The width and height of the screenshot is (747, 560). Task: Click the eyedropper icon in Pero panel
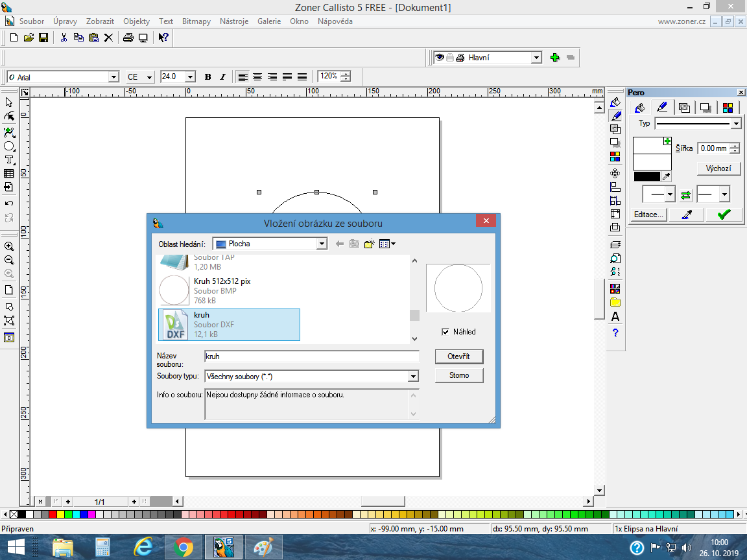click(687, 215)
